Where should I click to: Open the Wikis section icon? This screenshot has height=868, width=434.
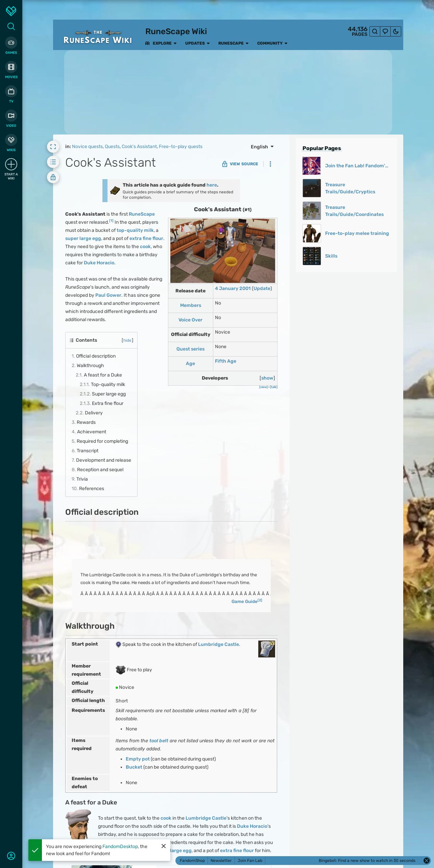coord(11,140)
